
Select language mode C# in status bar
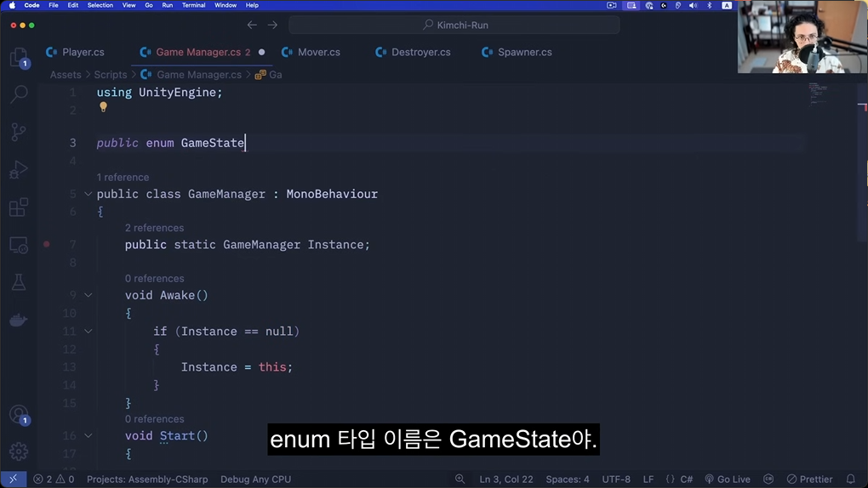coord(687,479)
